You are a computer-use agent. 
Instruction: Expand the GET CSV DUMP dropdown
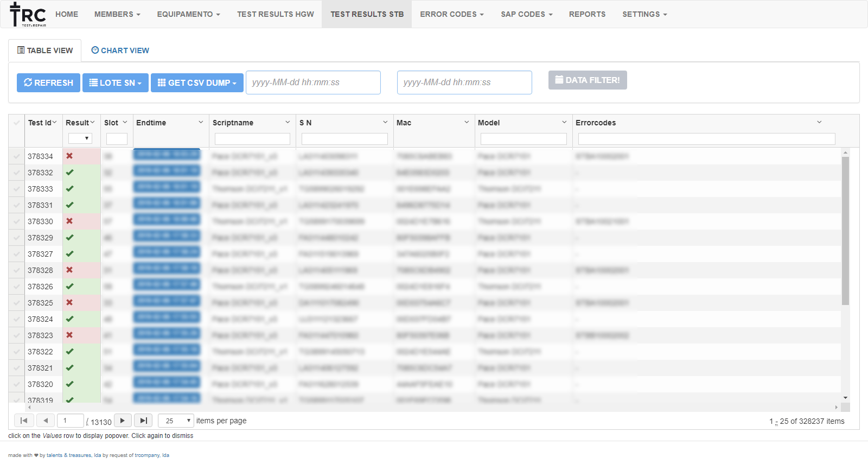pos(197,82)
